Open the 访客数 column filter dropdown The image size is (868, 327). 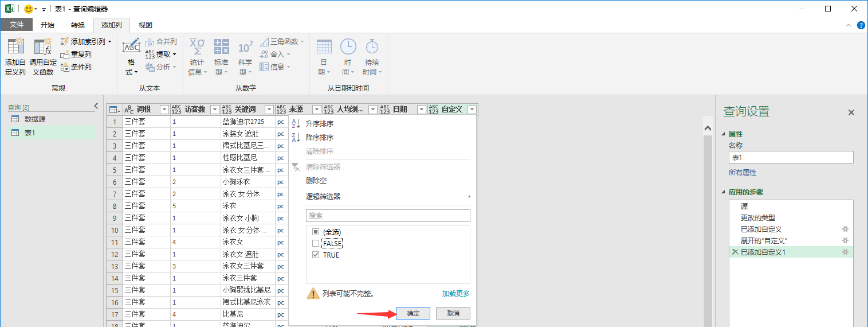[215, 110]
